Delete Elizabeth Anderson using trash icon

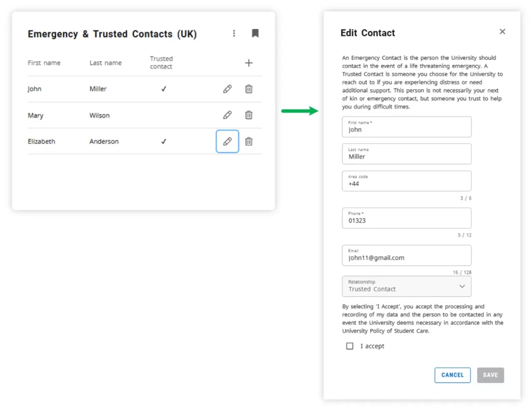click(249, 141)
